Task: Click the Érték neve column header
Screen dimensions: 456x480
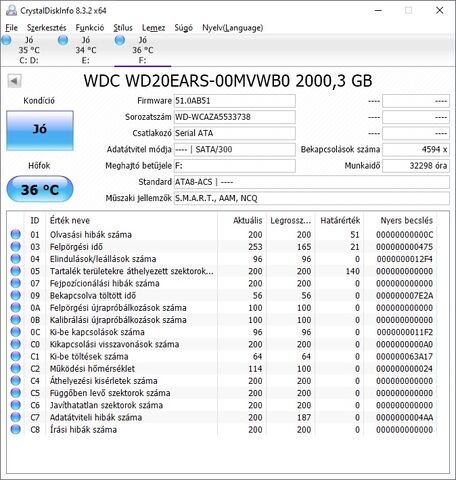Action: point(132,220)
